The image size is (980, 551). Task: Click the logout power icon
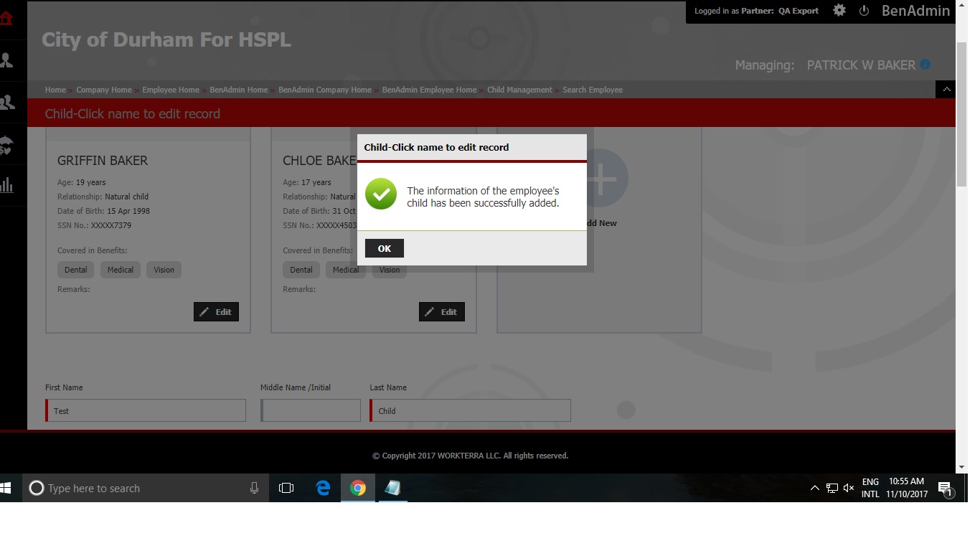tap(864, 11)
